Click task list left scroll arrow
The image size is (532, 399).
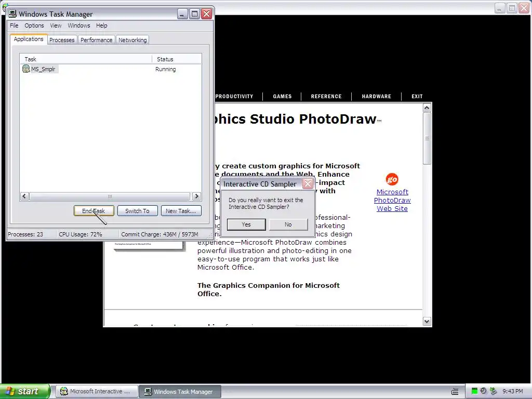[x=24, y=196]
